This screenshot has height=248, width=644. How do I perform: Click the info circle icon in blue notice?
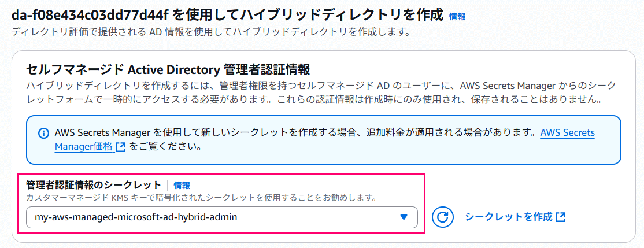coord(43,134)
